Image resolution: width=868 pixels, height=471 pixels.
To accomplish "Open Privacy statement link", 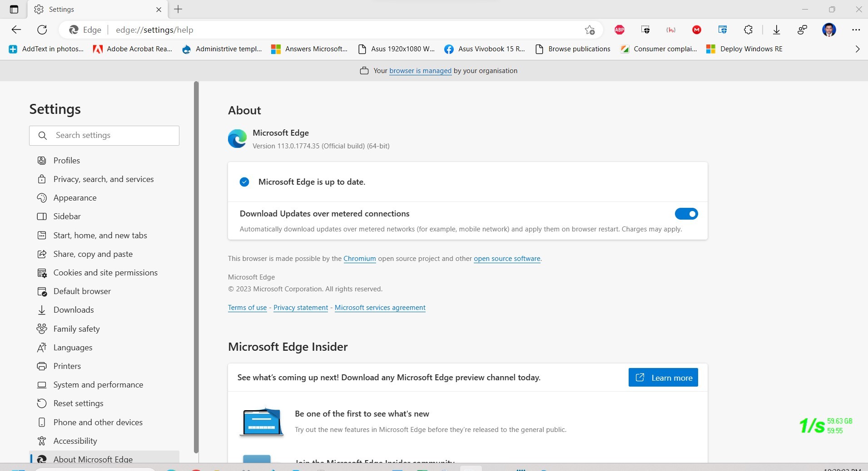I will (301, 308).
